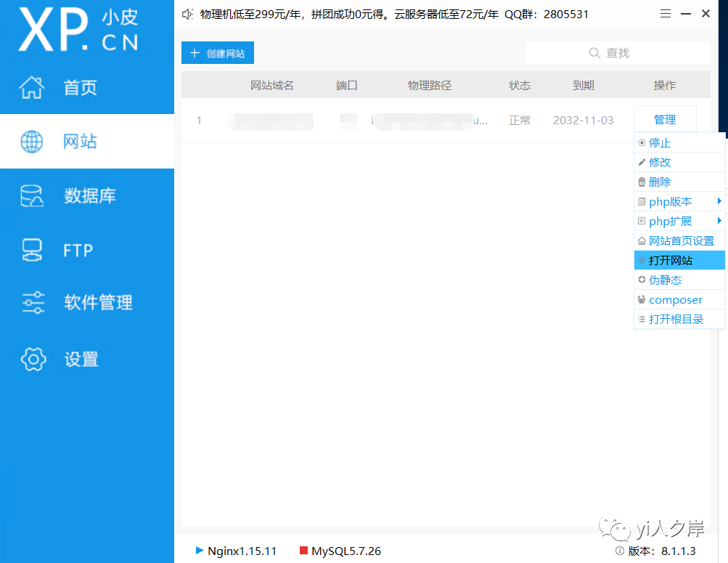Click the MySQL5.7.26 stopped red indicator

click(x=303, y=551)
